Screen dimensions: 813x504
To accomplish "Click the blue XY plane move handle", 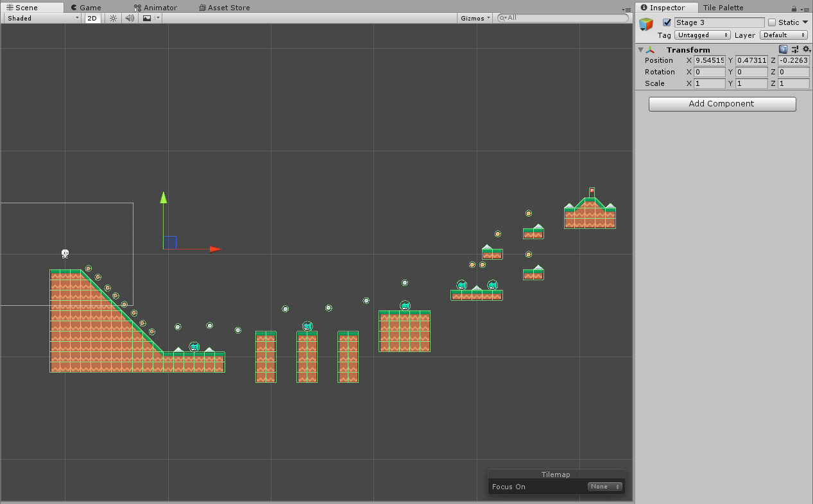I will pyautogui.click(x=170, y=242).
